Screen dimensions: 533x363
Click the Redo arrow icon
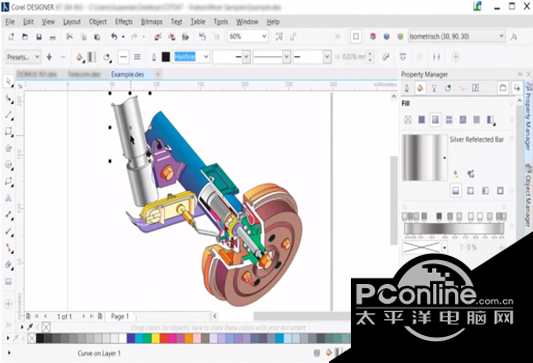[134, 37]
